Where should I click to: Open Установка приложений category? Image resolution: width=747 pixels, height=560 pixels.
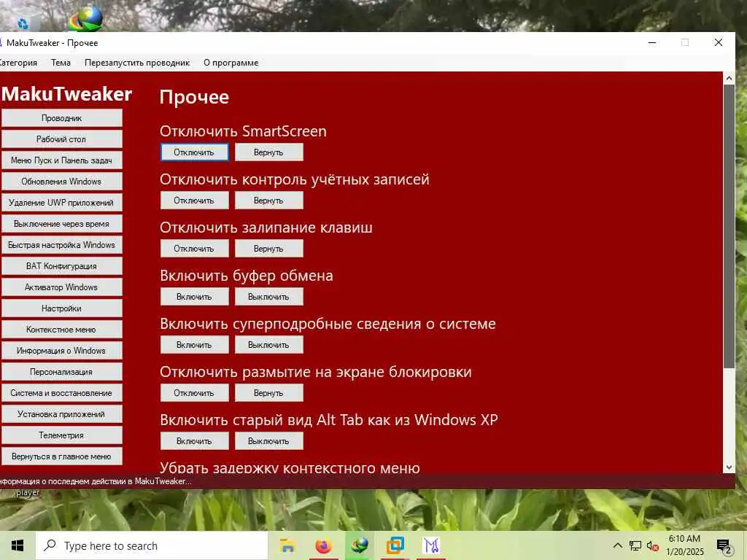coord(62,414)
